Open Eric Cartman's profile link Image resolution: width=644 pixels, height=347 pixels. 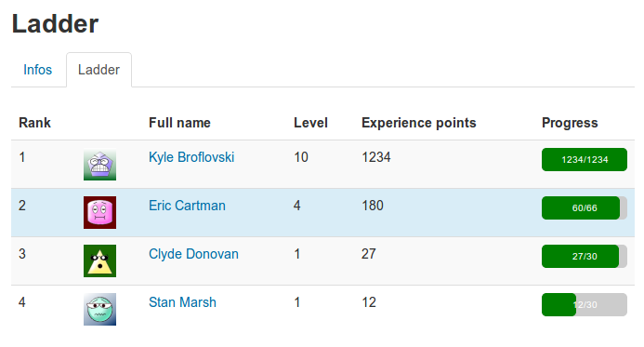187,206
